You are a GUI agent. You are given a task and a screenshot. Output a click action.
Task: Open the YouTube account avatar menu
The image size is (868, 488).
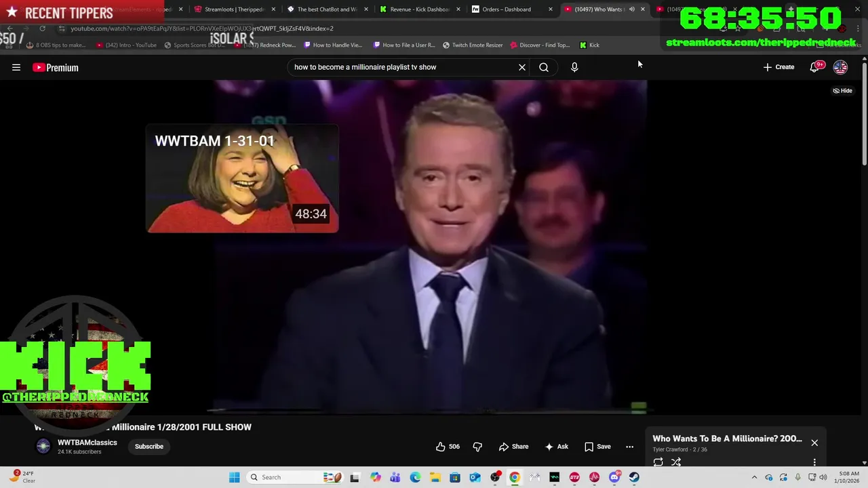coord(840,67)
